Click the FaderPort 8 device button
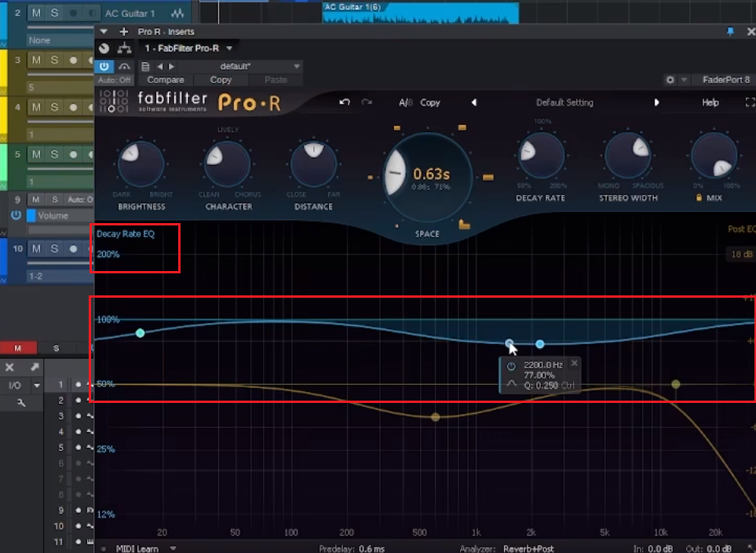The width and height of the screenshot is (756, 553). 725,80
